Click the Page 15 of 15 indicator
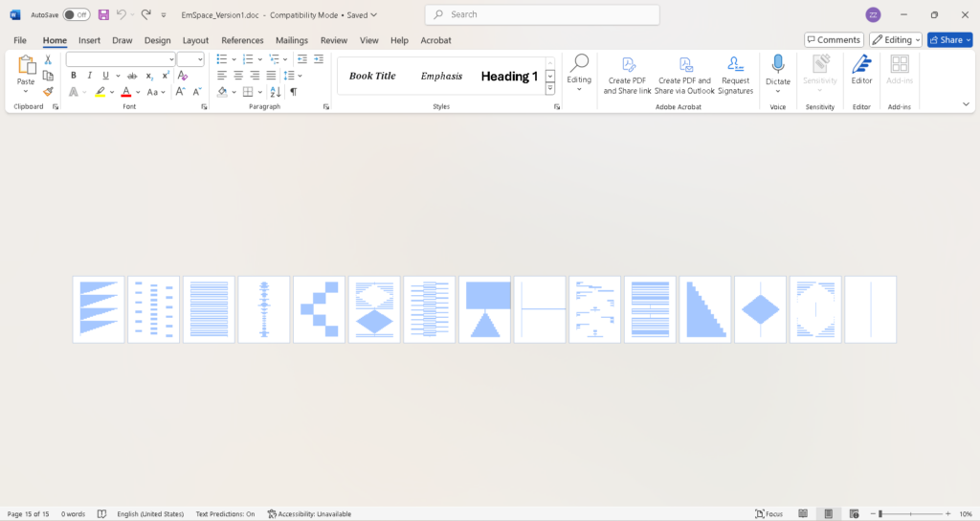Screen dimensions: 980x521 (x=28, y=514)
